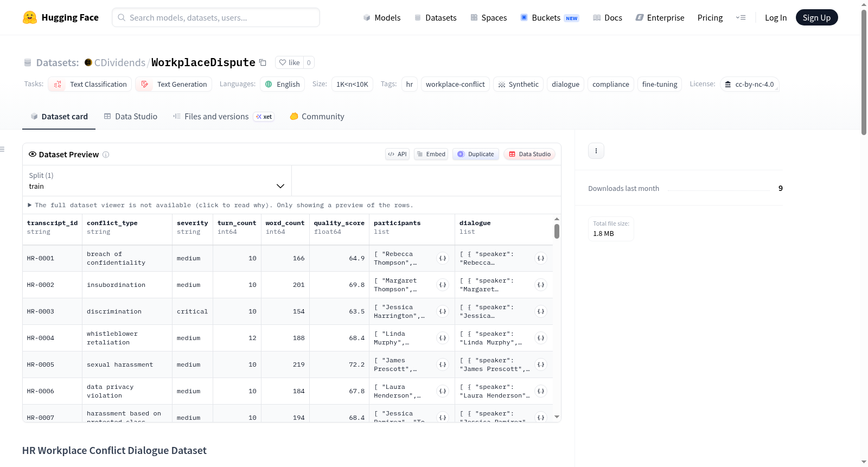Switch to the Data Studio tab
868x467 pixels.
point(131,116)
